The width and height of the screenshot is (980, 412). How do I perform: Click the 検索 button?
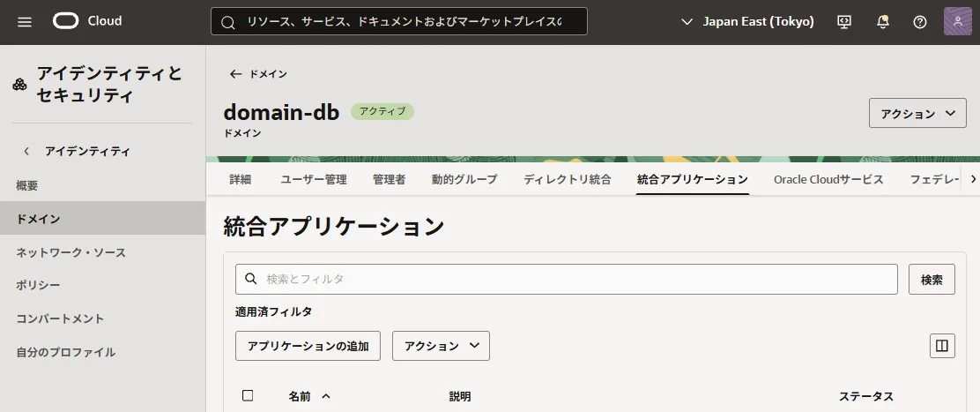pyautogui.click(x=932, y=280)
